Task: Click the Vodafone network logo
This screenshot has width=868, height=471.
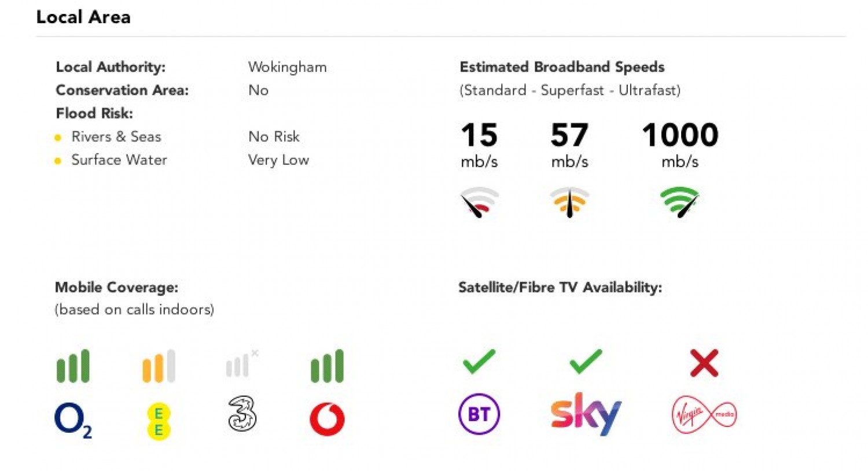Action: pos(327,419)
